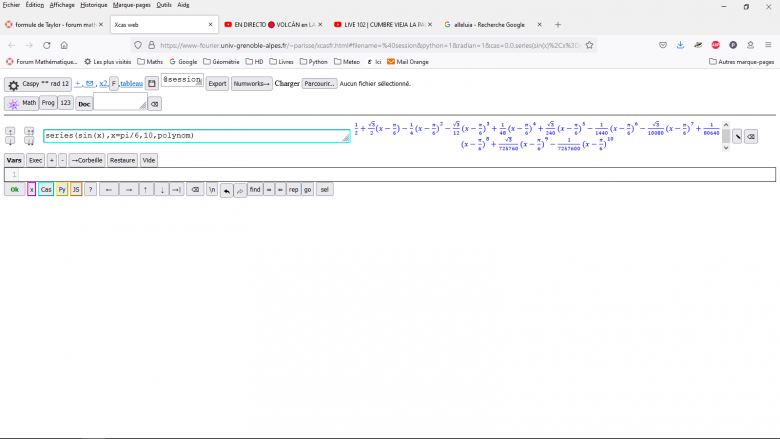The image size is (780, 439).
Task: Click Parcourir file browse button
Action: pyautogui.click(x=319, y=84)
